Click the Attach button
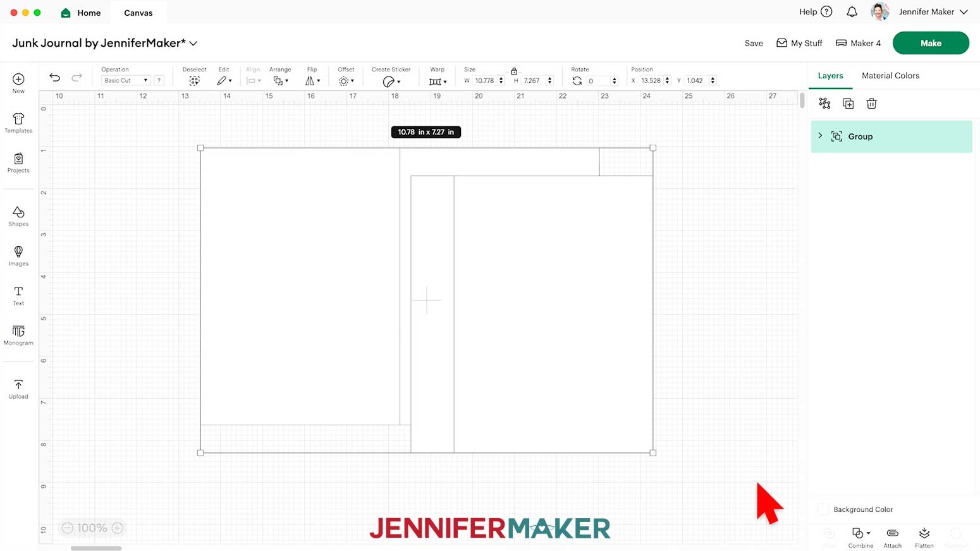Screen dimensions: 980x551 [892, 537]
